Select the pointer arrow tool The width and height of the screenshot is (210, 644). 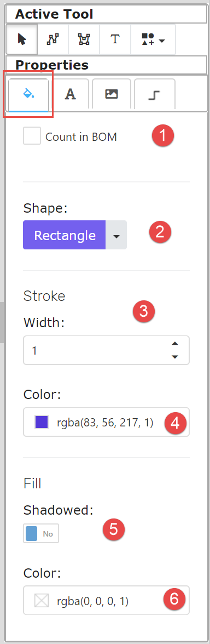click(x=22, y=39)
